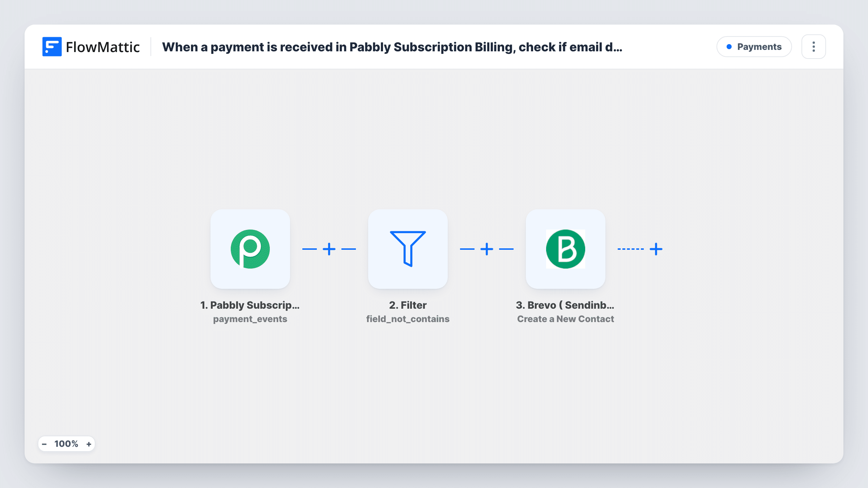Screen dimensions: 868x488
Task: Click the 'field_not_contains' filter subtitle
Action: click(408, 319)
